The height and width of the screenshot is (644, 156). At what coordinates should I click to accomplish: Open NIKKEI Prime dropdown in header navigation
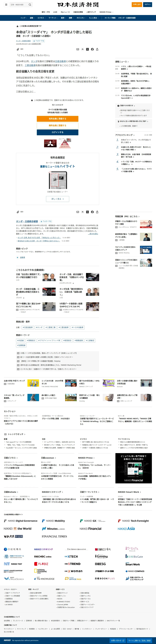pyautogui.click(x=106, y=12)
